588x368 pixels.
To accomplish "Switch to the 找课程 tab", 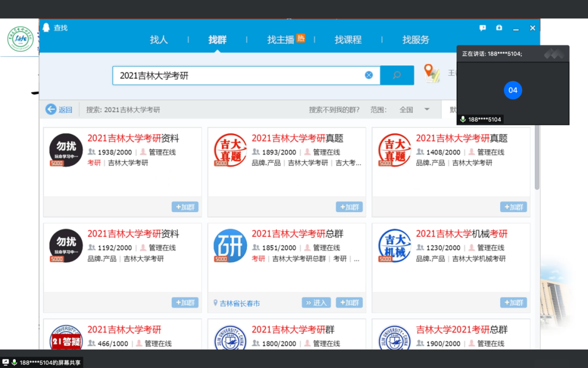I will point(348,40).
